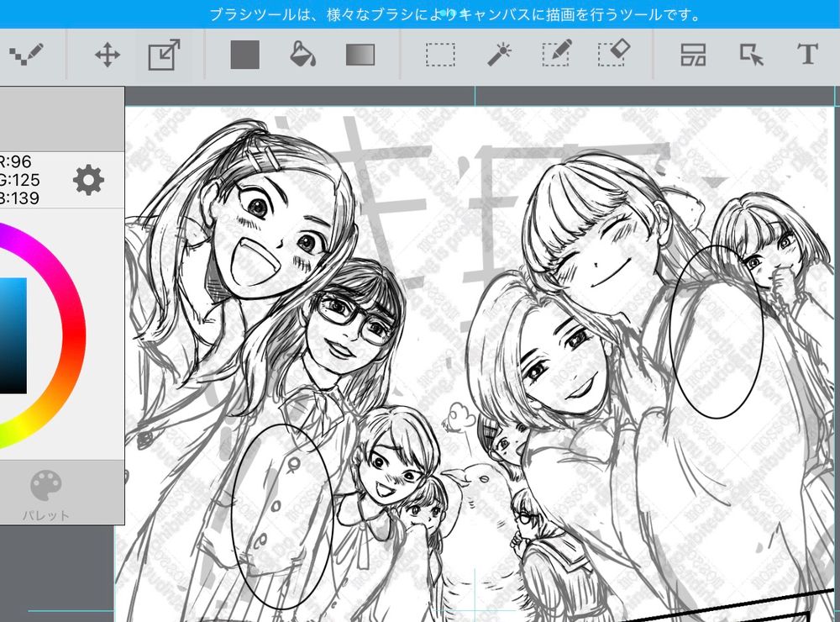Select the Transform tool with the arrow-in-box icon

(x=164, y=55)
